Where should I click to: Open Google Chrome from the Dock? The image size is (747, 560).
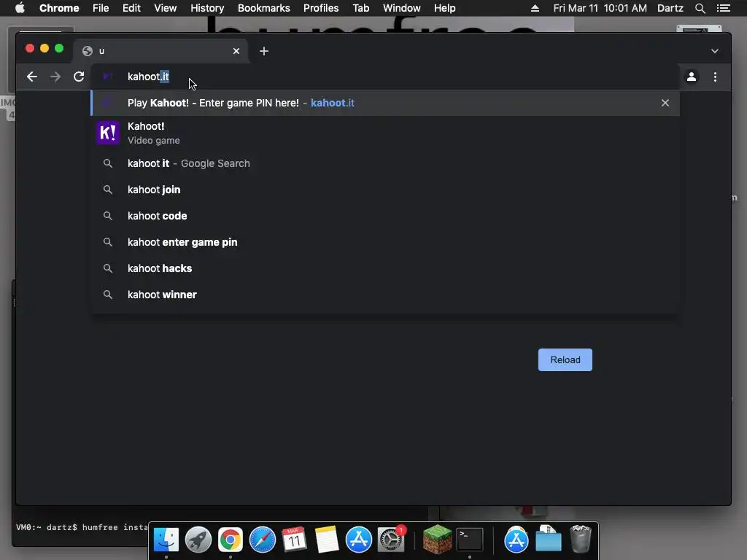click(x=230, y=540)
